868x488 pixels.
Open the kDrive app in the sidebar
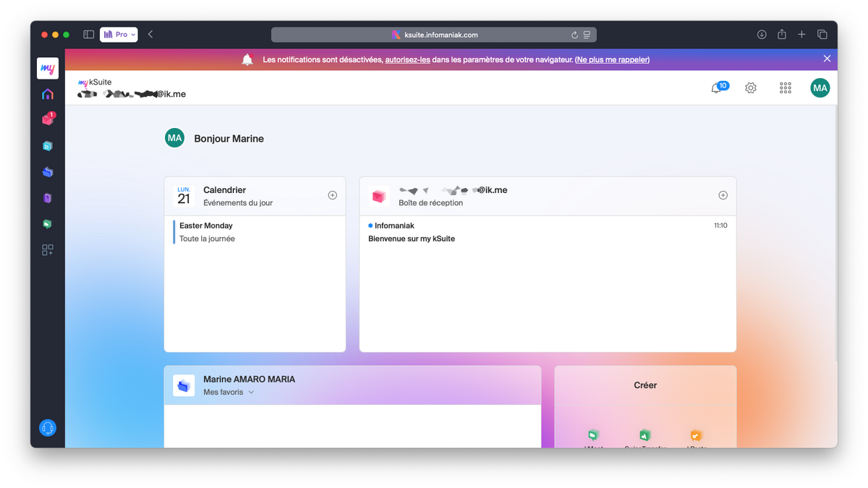48,172
